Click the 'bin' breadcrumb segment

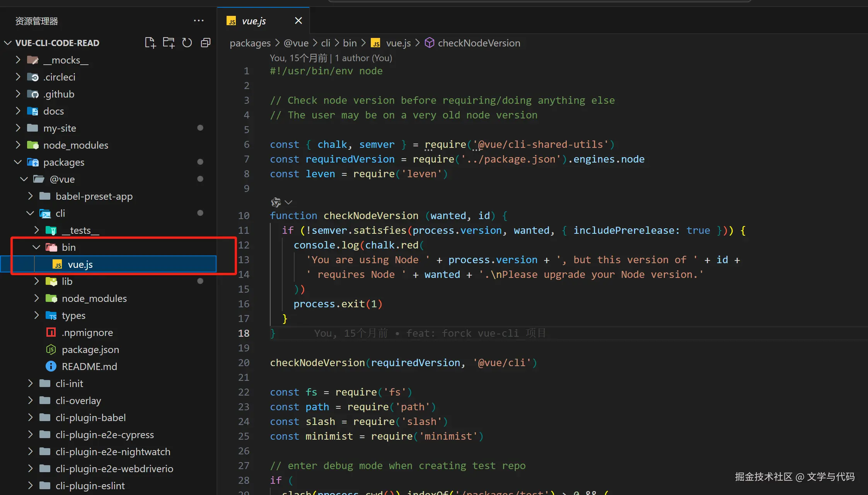[350, 43]
